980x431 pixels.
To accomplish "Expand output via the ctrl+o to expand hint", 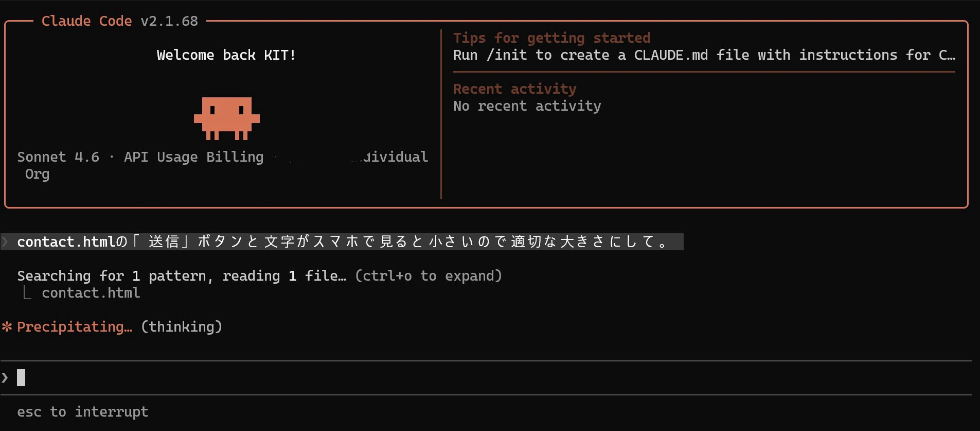I will pos(429,276).
